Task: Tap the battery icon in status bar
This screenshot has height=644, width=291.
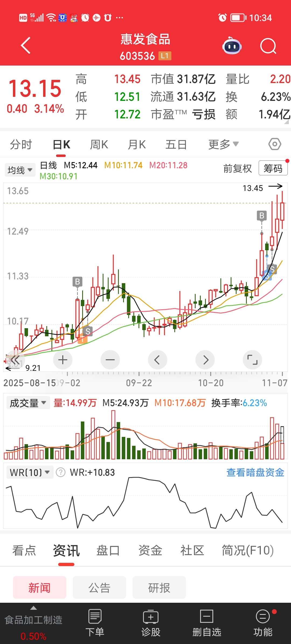Action: tap(238, 18)
